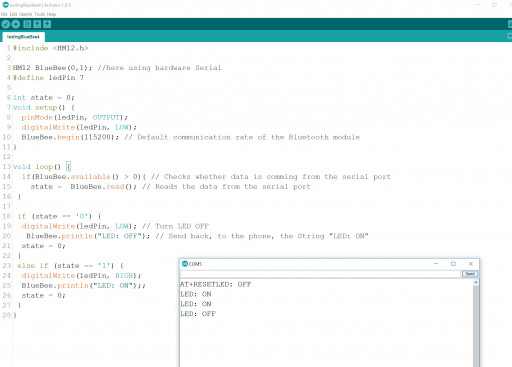Open the Serial Monitor icon at toolbar right
The image size is (512, 367).
point(510,24)
